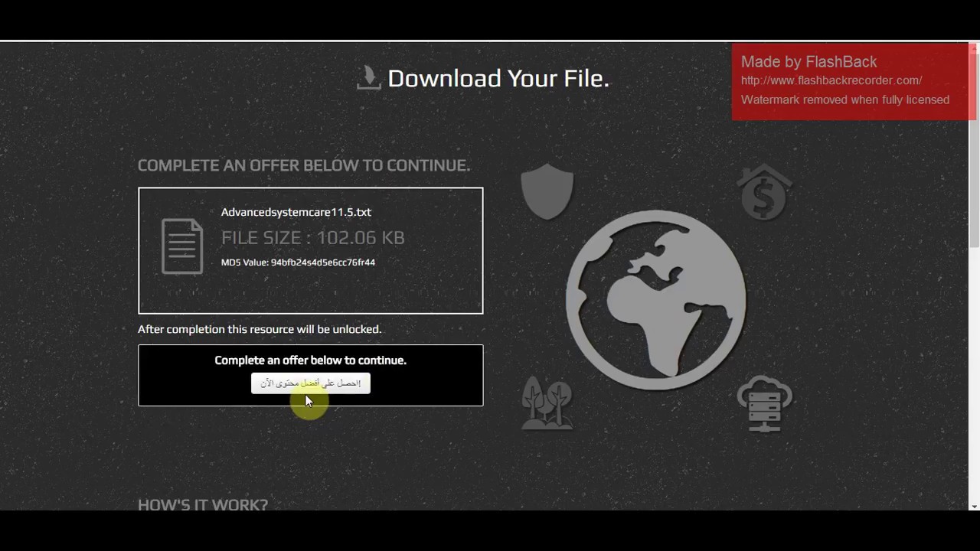Image resolution: width=980 pixels, height=551 pixels.
Task: Click the MD5 Value hash text
Action: [x=298, y=262]
